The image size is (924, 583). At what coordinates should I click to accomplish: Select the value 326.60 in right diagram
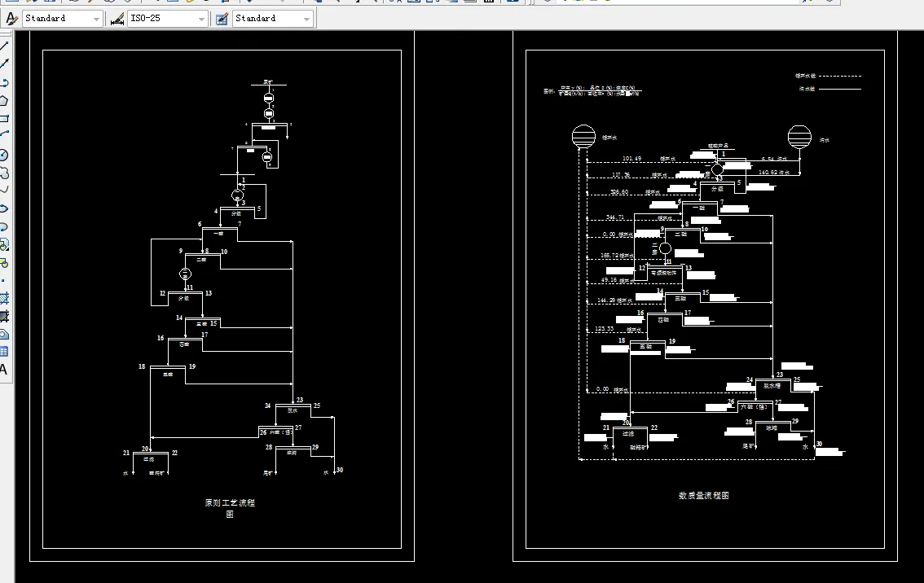click(x=619, y=192)
